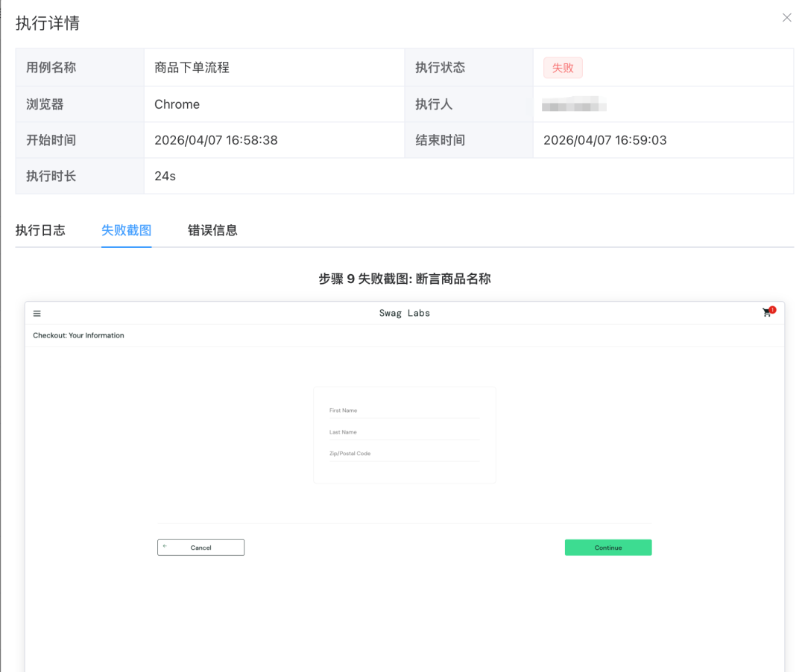This screenshot has height=672, width=805.
Task: Click the blurred 执行人 name value
Action: click(x=574, y=104)
